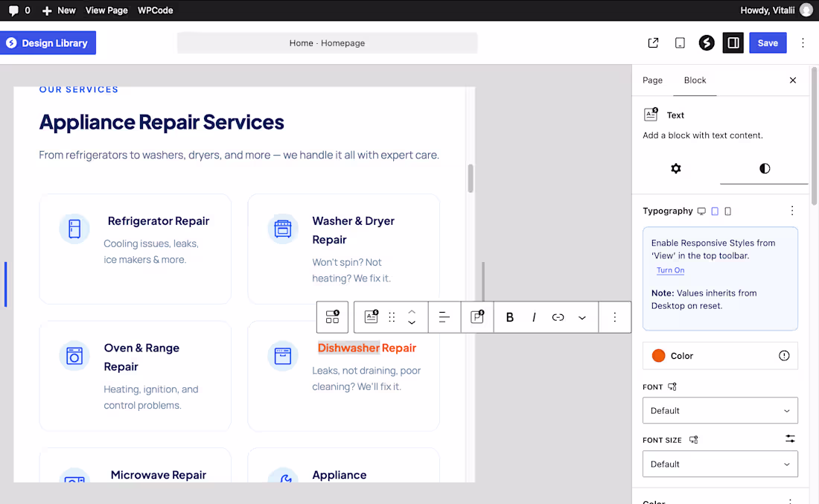Click the orange Color swatch
819x504 pixels.
(x=658, y=356)
